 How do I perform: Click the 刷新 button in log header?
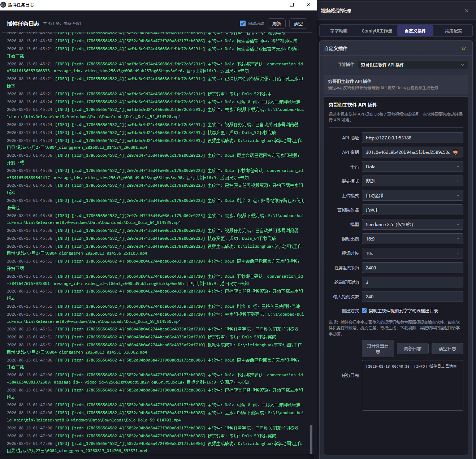click(x=277, y=23)
